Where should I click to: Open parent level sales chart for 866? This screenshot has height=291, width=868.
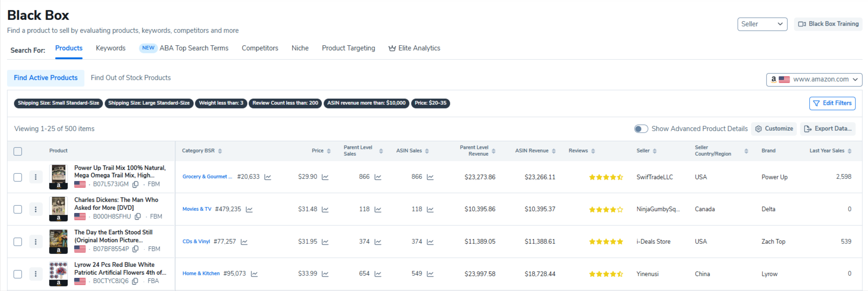[378, 177]
